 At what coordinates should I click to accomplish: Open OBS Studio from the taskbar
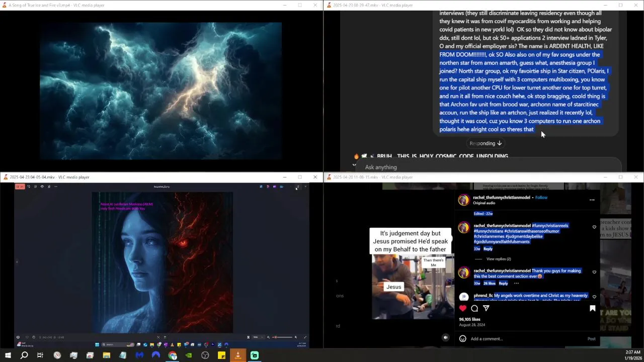click(205, 355)
